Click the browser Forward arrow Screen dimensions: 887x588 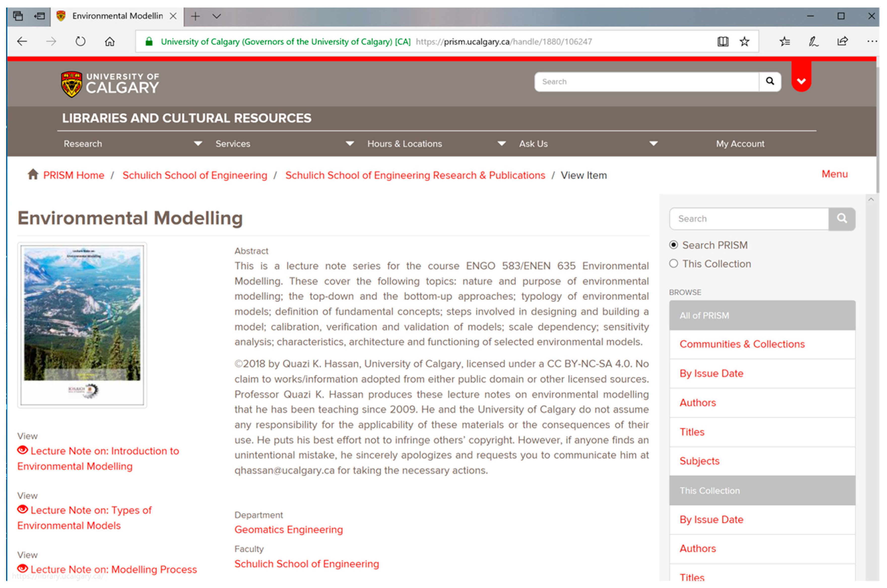coord(51,41)
